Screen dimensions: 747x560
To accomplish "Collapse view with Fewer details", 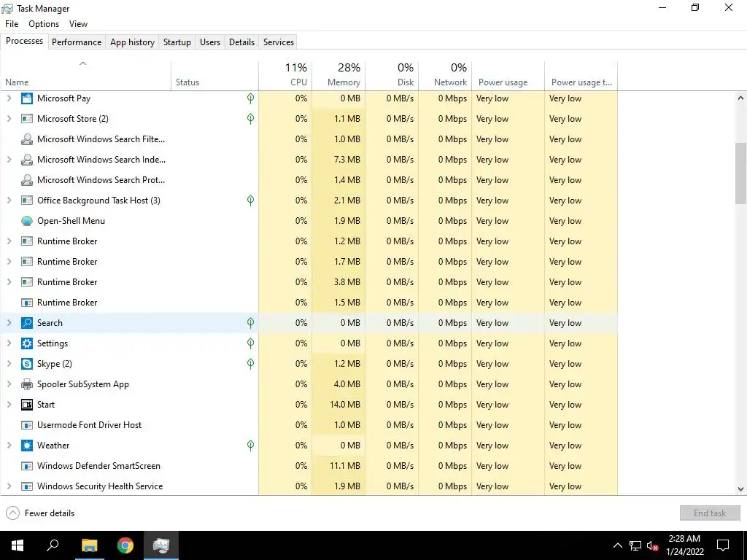I will click(41, 513).
